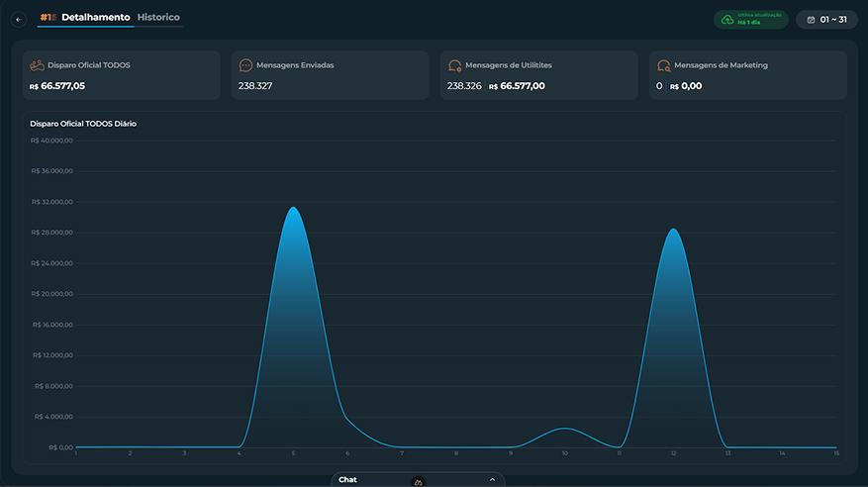Click the small bump at day 10

pyautogui.click(x=564, y=429)
